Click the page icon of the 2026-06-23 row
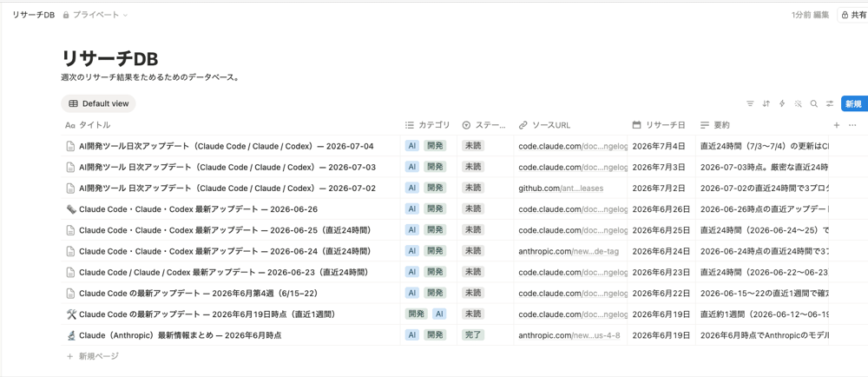 click(70, 273)
